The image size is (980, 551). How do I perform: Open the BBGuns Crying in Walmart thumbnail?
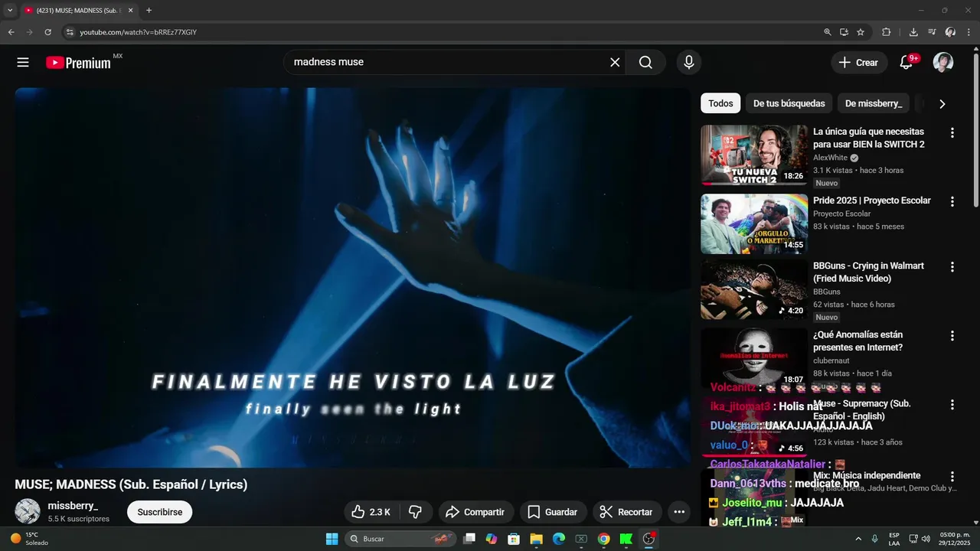click(x=754, y=289)
